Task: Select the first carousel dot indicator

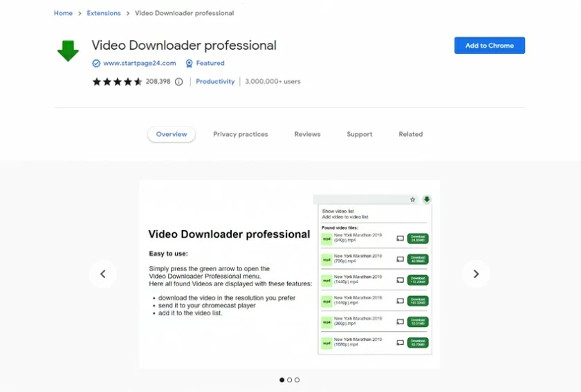Action: [x=282, y=380]
